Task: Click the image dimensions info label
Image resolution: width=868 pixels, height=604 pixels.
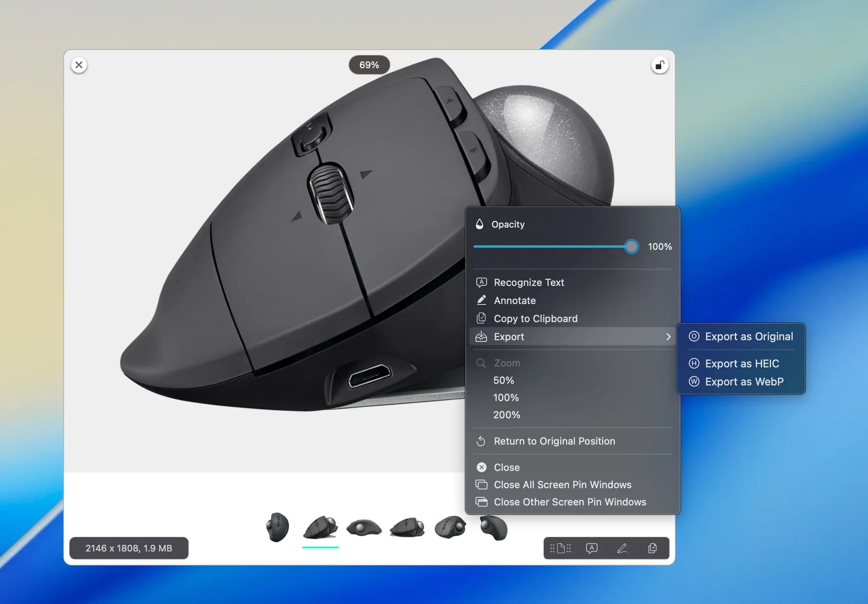Action: pyautogui.click(x=129, y=548)
